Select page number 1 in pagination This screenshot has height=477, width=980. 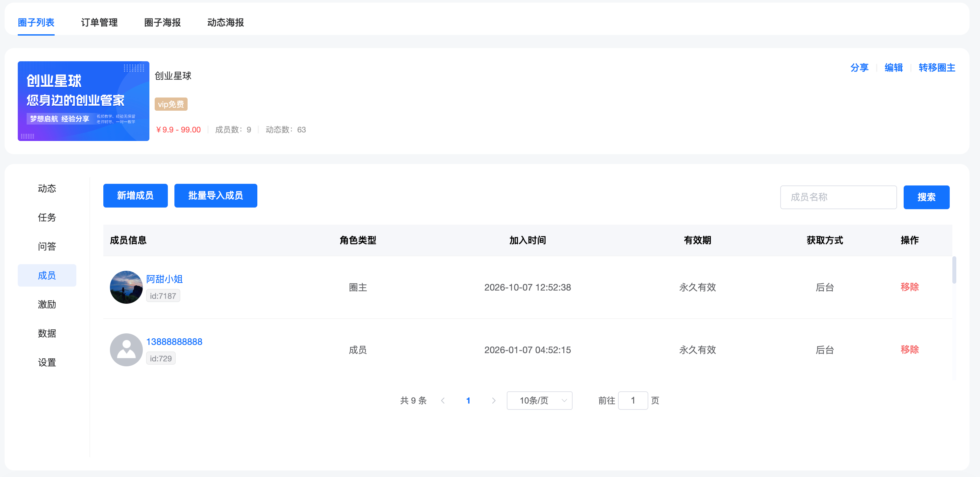pyautogui.click(x=468, y=401)
